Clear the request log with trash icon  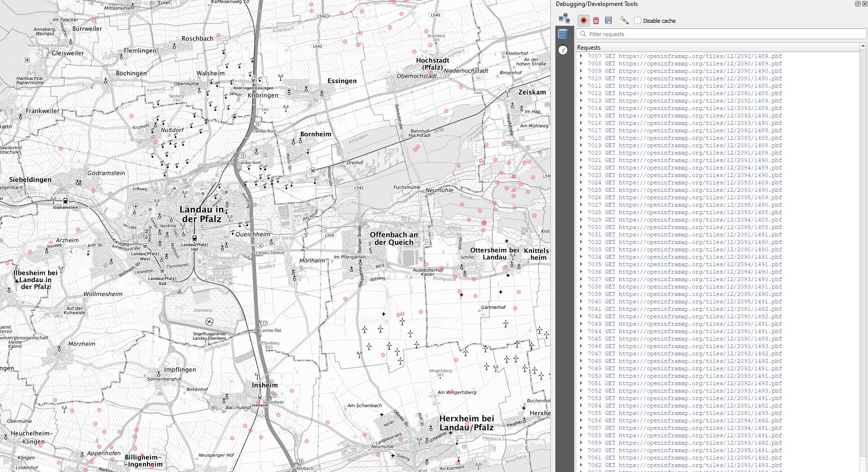596,20
